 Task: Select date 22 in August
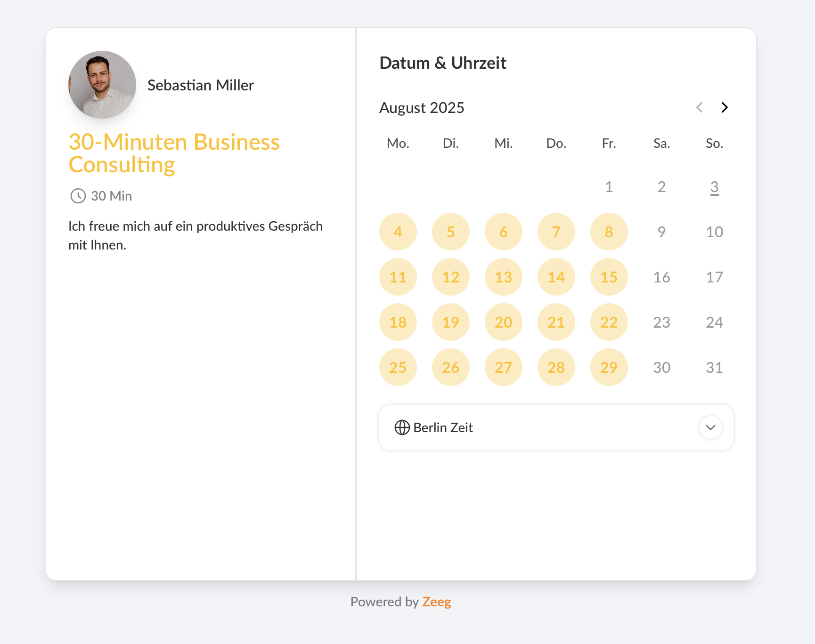(x=609, y=322)
